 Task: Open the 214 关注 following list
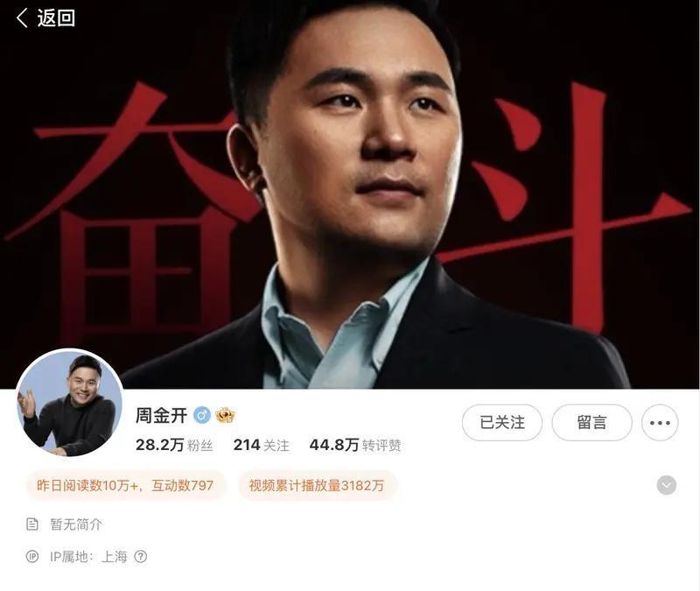[261, 445]
